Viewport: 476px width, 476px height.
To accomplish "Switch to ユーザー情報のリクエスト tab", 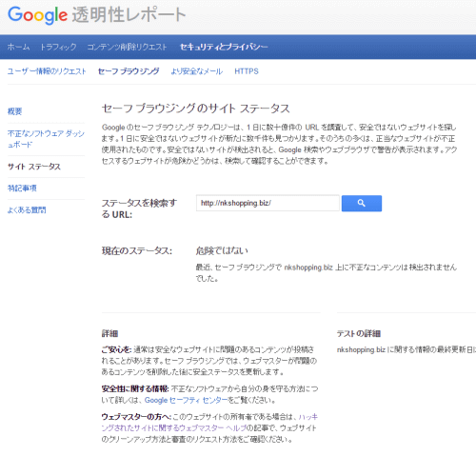I will [47, 71].
